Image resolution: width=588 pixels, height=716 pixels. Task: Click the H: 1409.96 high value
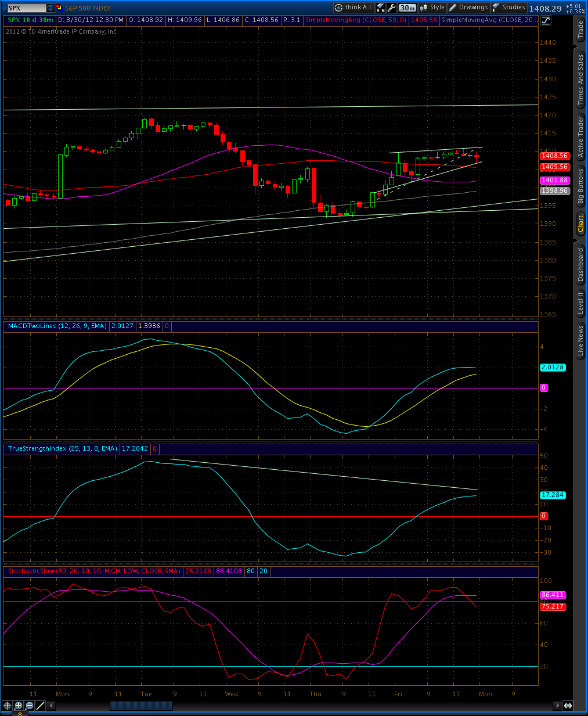185,20
